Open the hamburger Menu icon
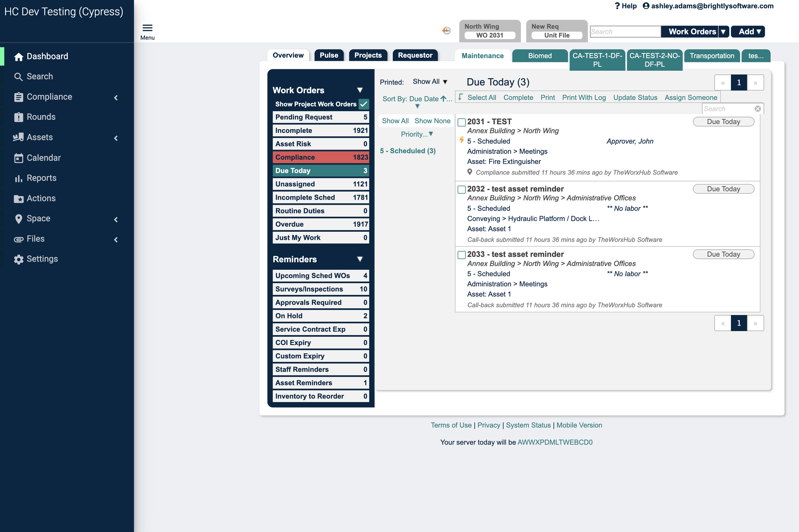This screenshot has height=532, width=799. (147, 28)
